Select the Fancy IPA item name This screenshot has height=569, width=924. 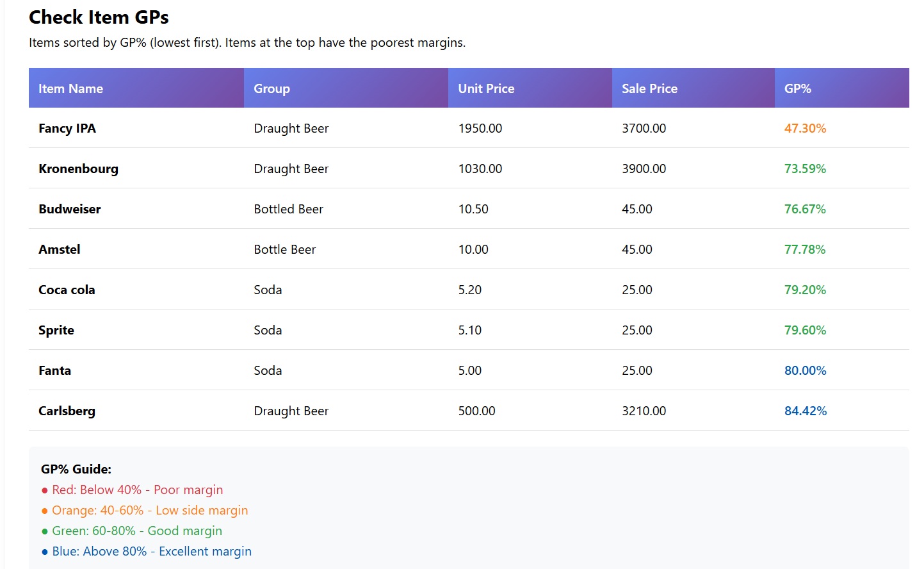pyautogui.click(x=67, y=128)
